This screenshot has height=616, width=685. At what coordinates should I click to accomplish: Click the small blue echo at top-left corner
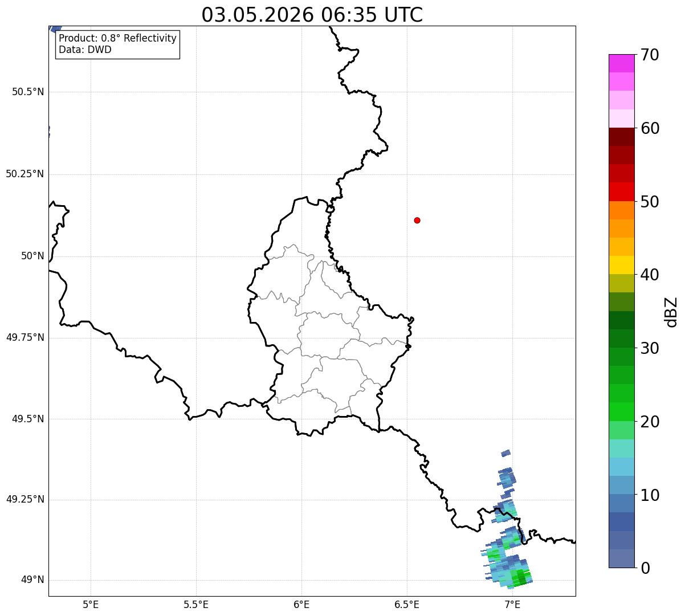click(55, 28)
